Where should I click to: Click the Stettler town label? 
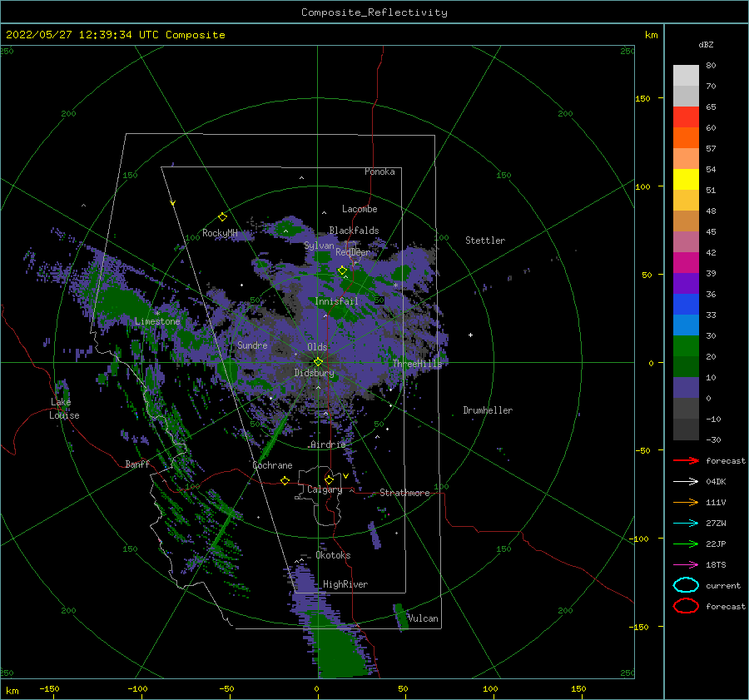(x=485, y=241)
